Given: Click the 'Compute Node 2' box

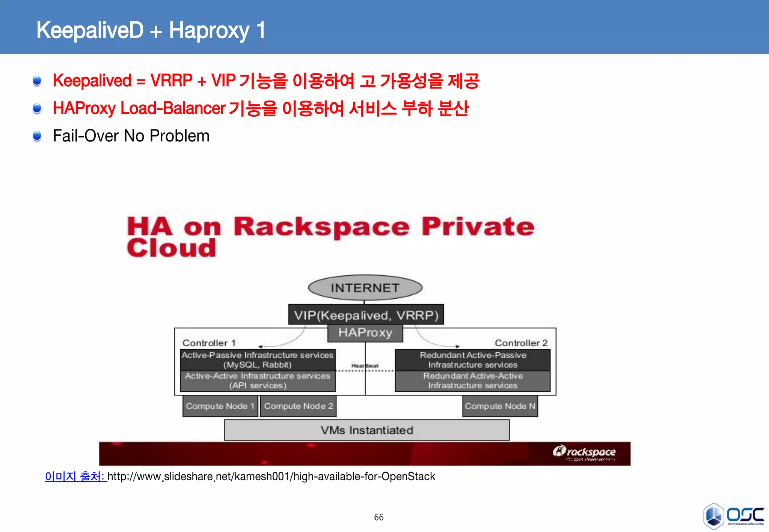Looking at the screenshot, I should pos(299,406).
